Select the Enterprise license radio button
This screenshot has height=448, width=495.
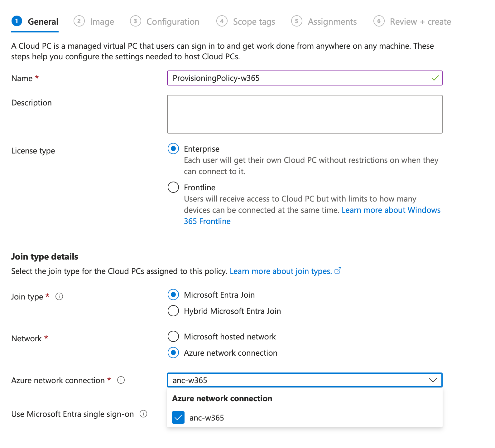[173, 149]
